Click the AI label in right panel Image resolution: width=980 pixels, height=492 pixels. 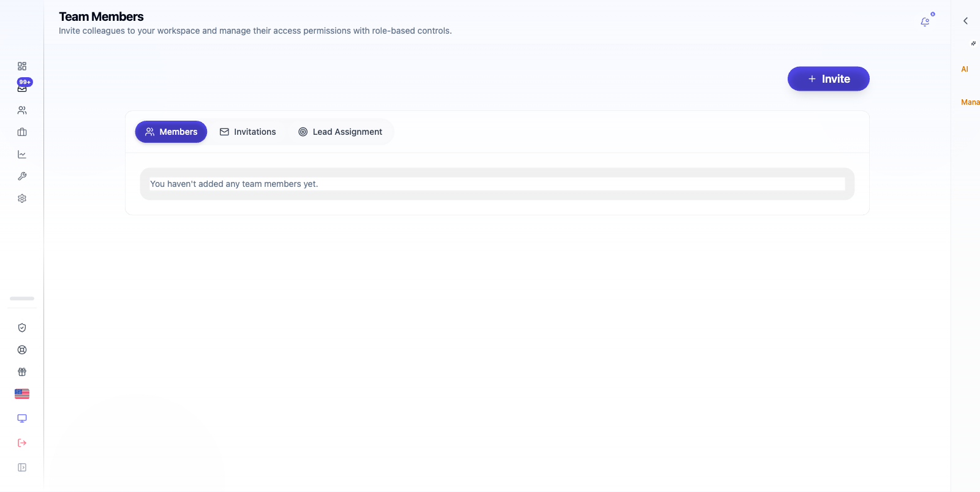pyautogui.click(x=965, y=69)
